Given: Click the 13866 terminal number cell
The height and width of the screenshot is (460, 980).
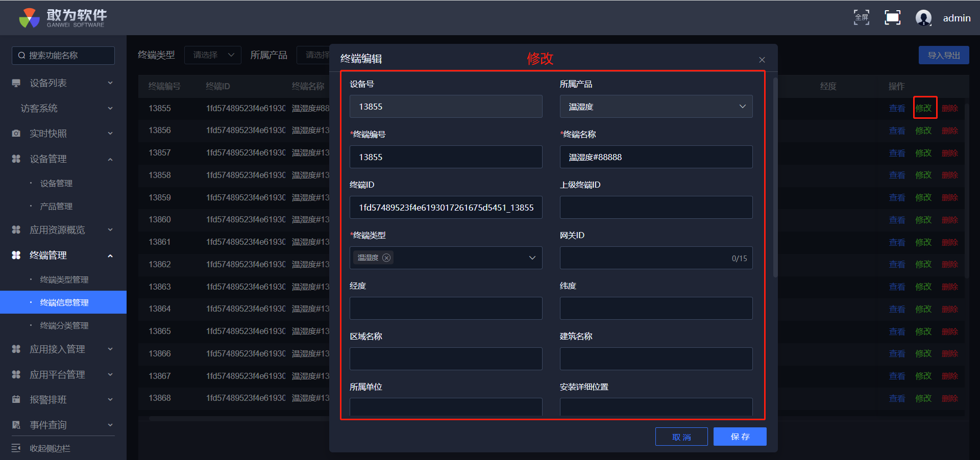Looking at the screenshot, I should 160,353.
